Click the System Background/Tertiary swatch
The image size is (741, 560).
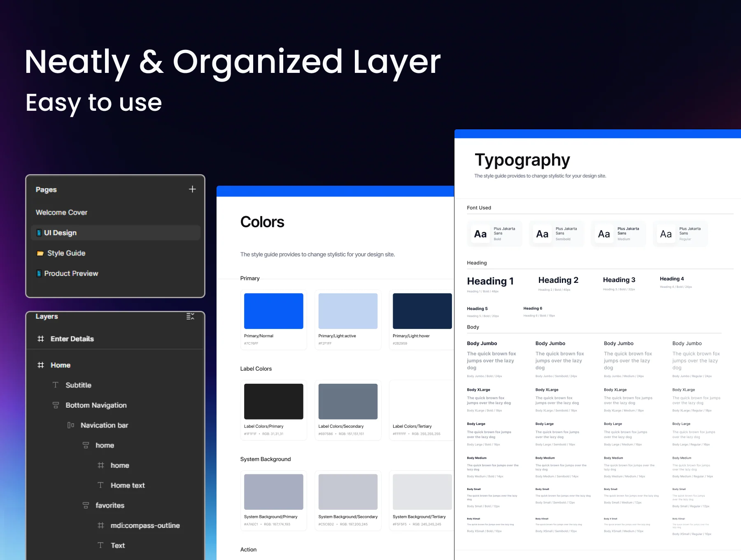422,492
